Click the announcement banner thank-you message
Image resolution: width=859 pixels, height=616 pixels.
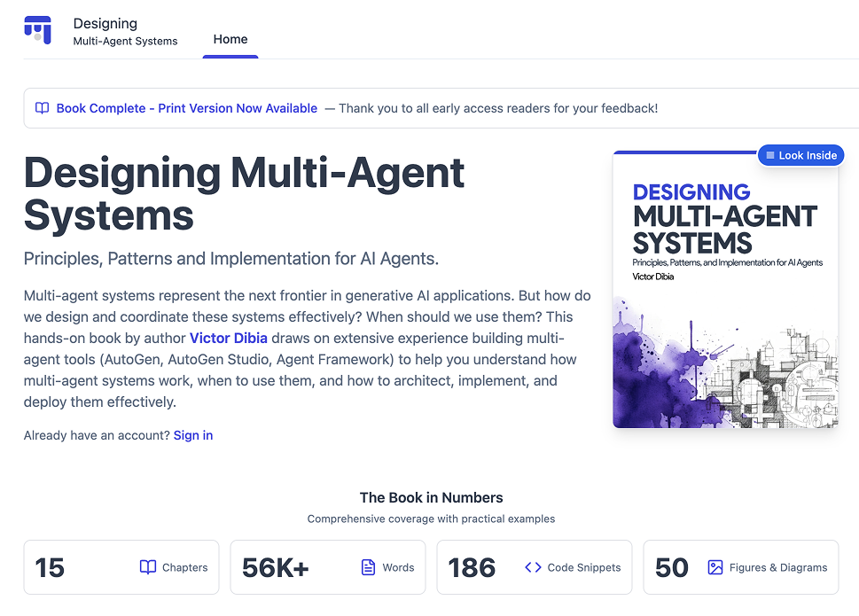click(492, 108)
